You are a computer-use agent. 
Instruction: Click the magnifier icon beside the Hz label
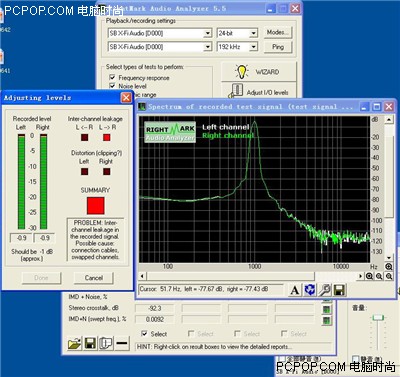[x=389, y=267]
